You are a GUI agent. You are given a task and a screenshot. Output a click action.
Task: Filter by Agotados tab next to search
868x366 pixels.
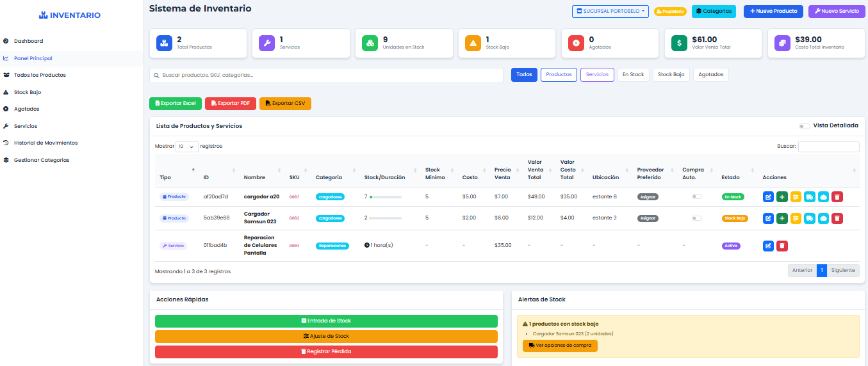pyautogui.click(x=711, y=75)
